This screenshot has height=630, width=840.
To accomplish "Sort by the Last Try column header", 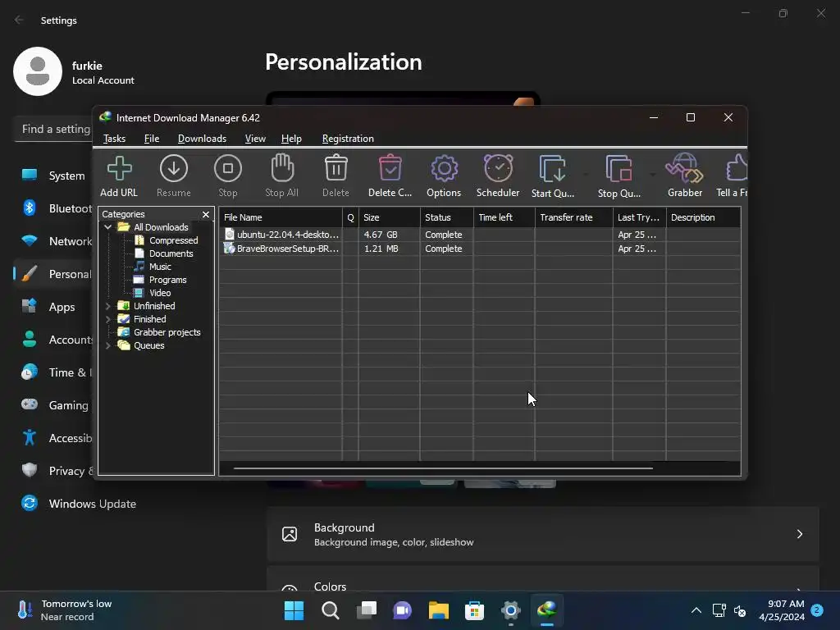I will [639, 217].
